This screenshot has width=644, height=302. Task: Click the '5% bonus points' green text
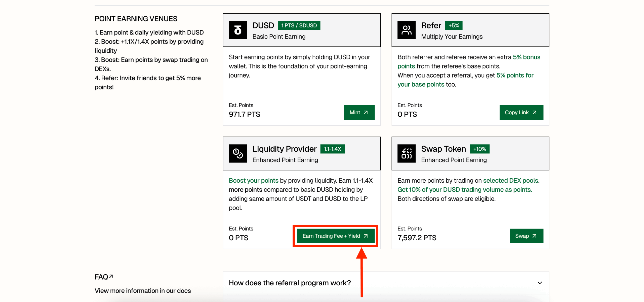[x=526, y=57]
